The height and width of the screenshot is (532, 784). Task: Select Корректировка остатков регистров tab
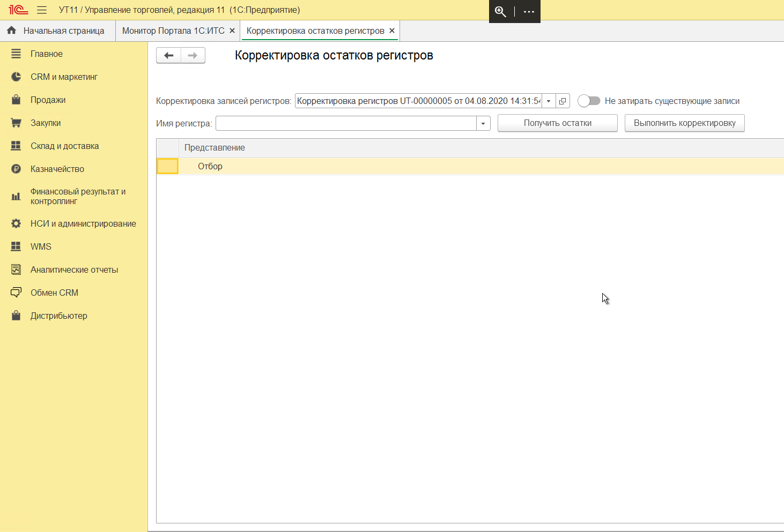[315, 31]
